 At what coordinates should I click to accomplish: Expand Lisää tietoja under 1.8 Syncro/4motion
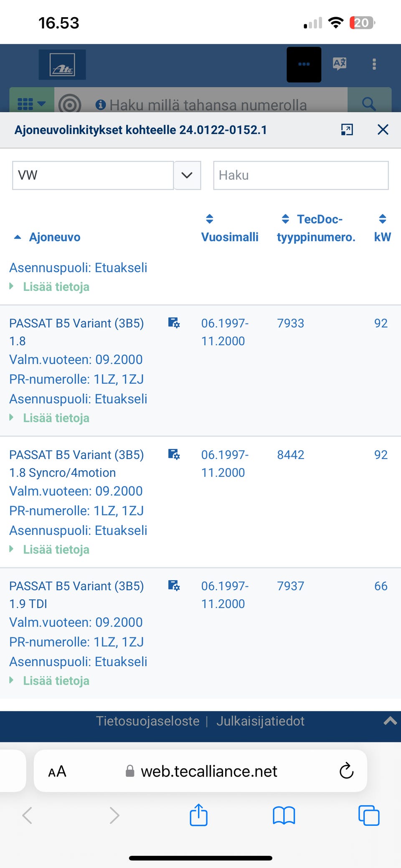tap(56, 550)
